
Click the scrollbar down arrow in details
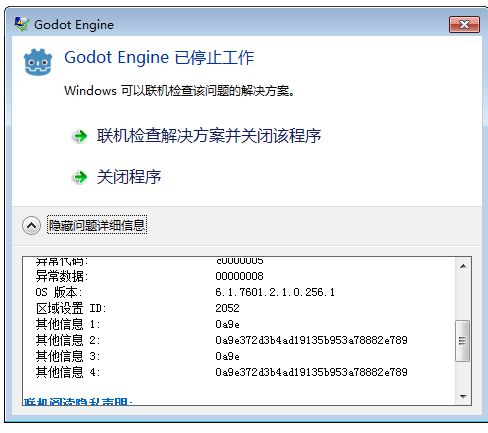pos(463,396)
